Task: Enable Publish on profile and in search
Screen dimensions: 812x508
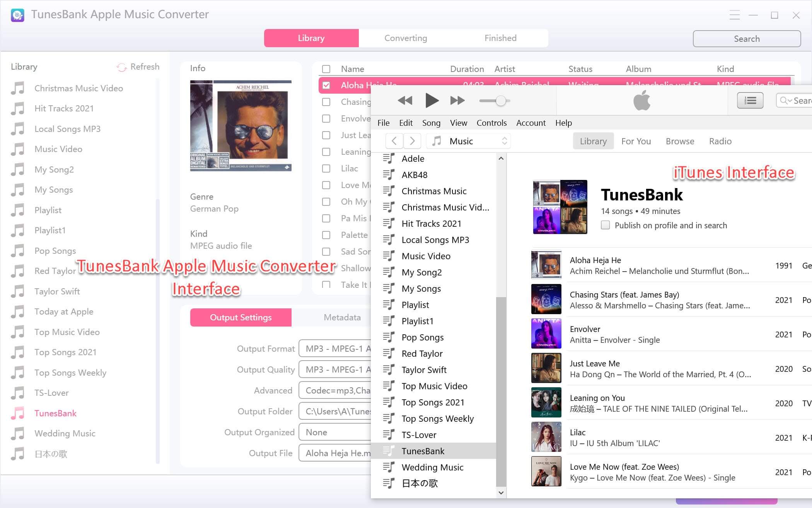Action: click(x=605, y=225)
